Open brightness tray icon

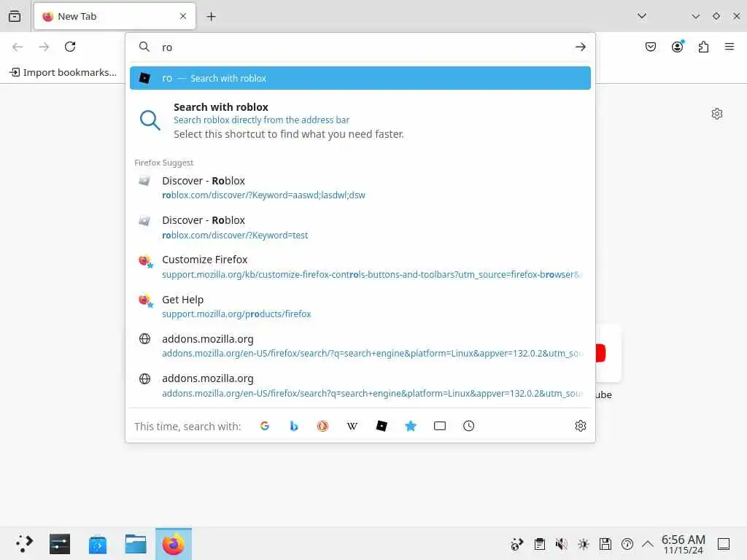click(x=584, y=544)
